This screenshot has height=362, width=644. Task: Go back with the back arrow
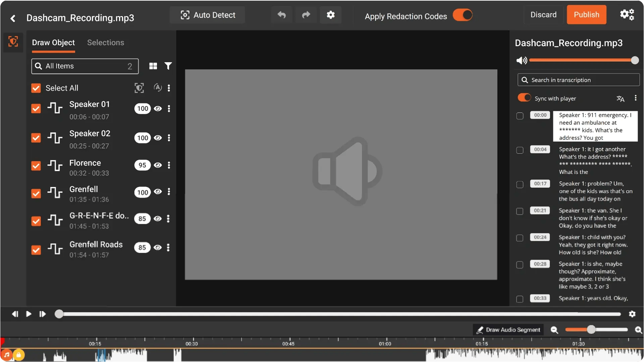[x=13, y=18]
